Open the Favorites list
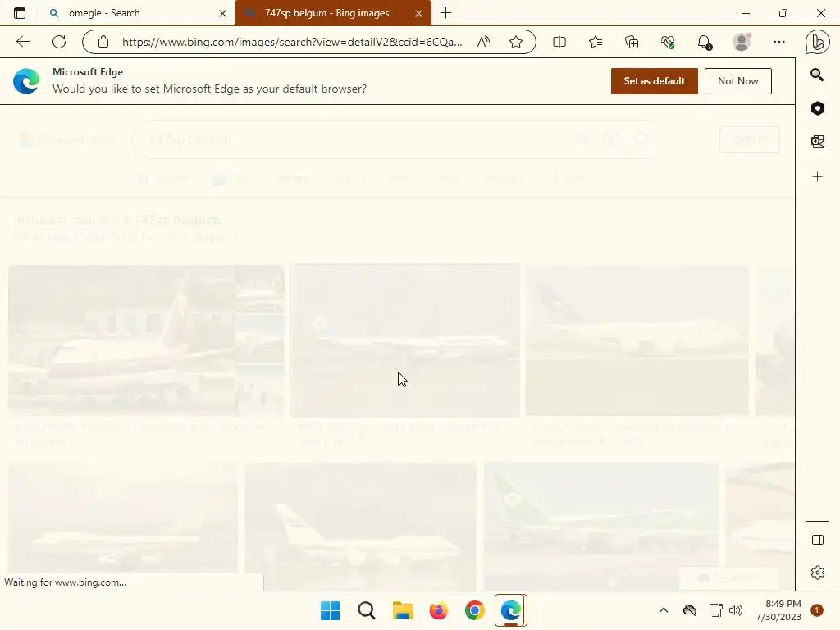840x630 pixels. 596,42
